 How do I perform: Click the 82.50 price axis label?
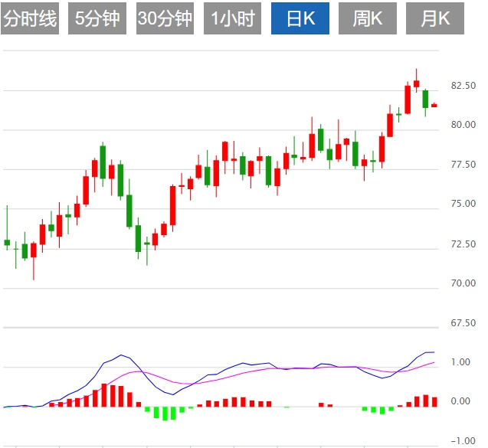[x=462, y=85]
